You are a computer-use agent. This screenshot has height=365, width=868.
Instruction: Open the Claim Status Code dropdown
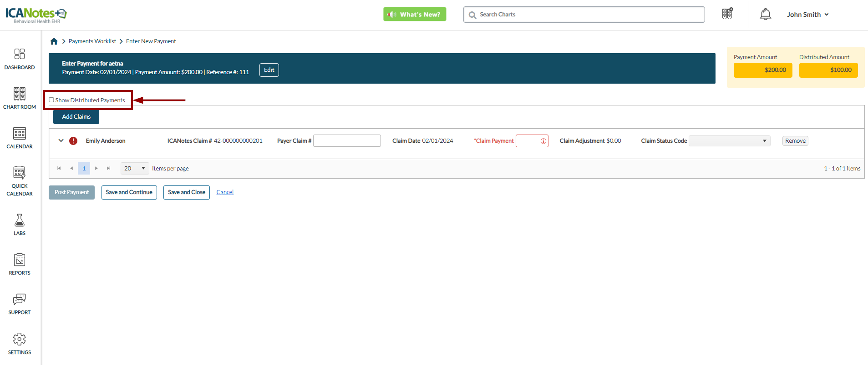(x=729, y=141)
